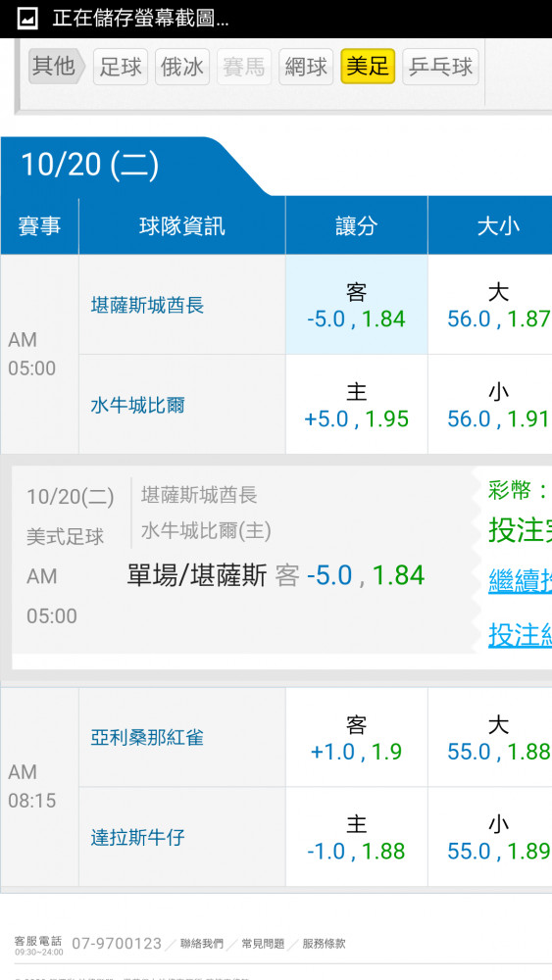Pick away spread -5.0, 1.84 for 堪薩斯城酋長
Image resolution: width=552 pixels, height=980 pixels.
point(356,305)
